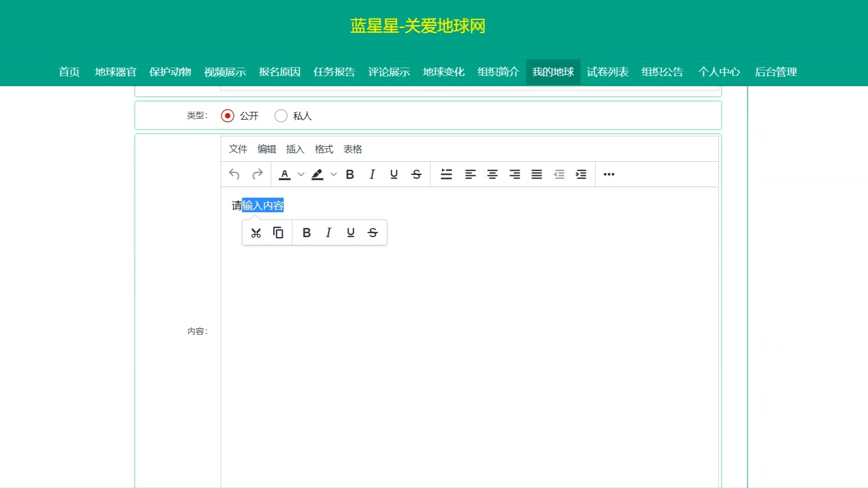
Task: Show more toolbar options (three dots)
Action: coord(609,174)
